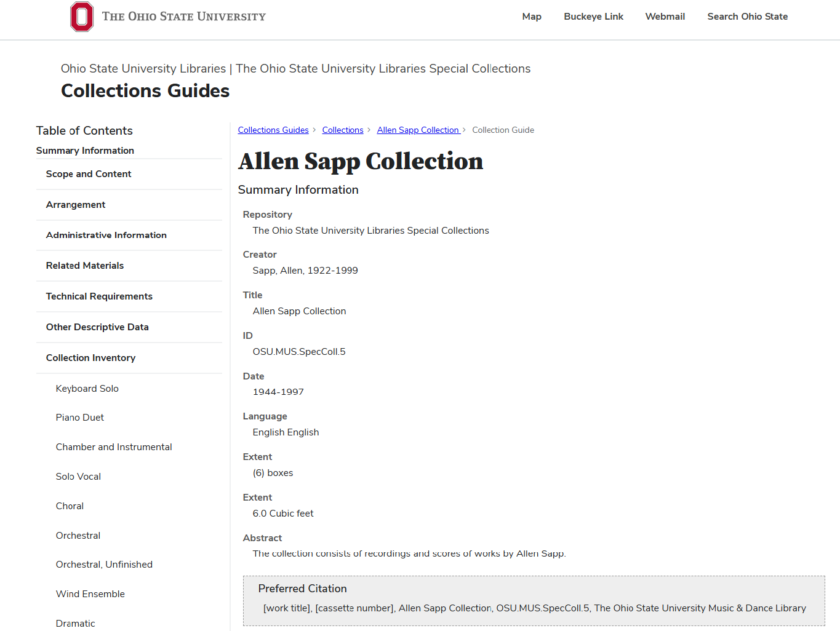Open Collection Inventory in table of contents
Screen dimensions: 840x631
(x=90, y=358)
